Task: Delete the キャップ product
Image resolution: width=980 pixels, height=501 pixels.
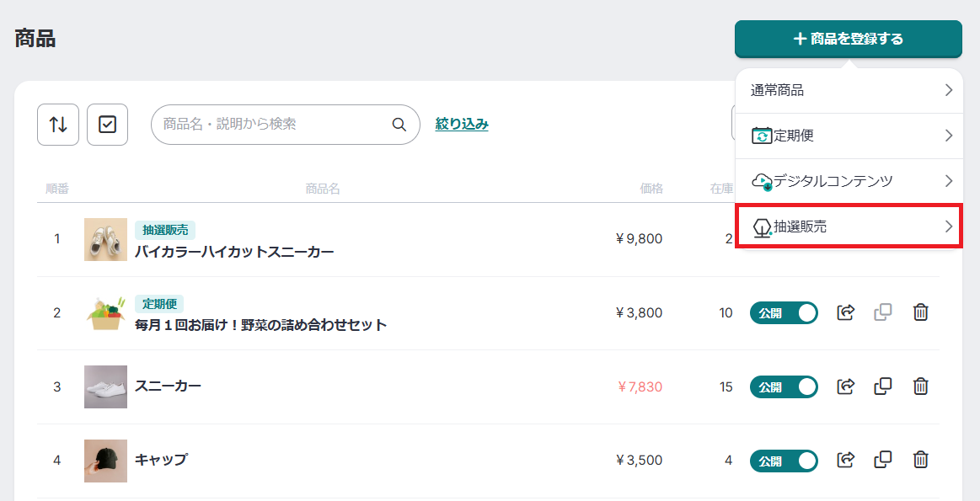Action: coord(920,461)
